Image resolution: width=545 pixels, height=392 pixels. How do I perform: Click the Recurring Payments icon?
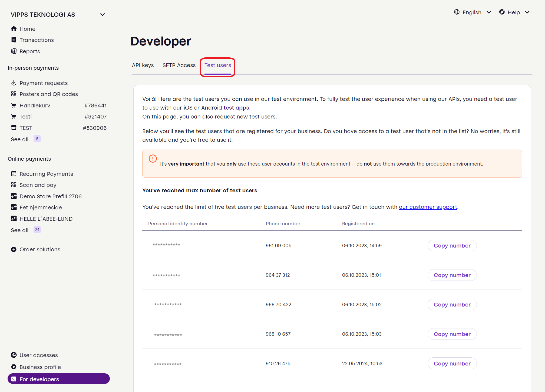tap(14, 174)
